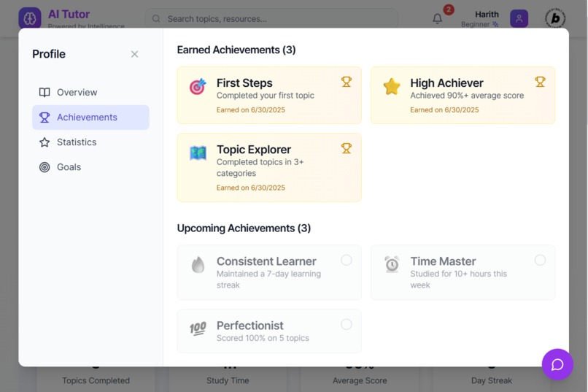Toggle the Consistent Learner circle indicator
The width and height of the screenshot is (588, 392).
click(347, 260)
